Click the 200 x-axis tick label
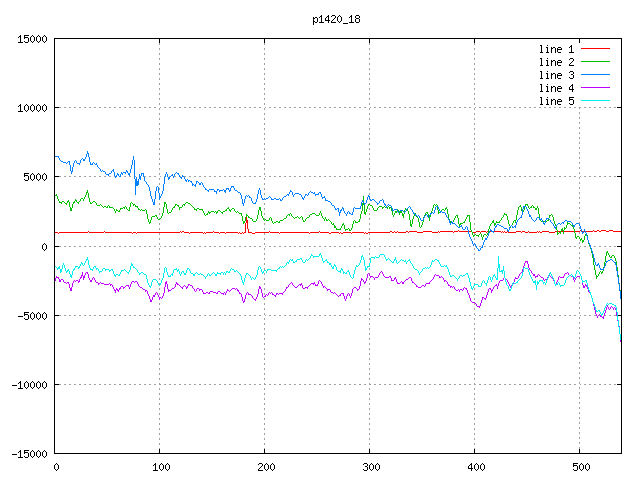Screen dimensions: 640x480 265,466
